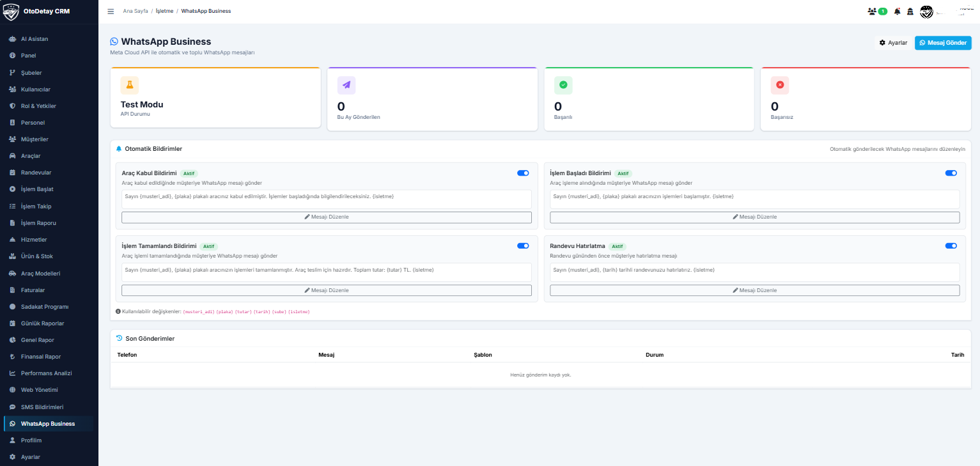Edit the İşlem Başladı Bildirimi message
This screenshot has width=980, height=466.
(x=755, y=217)
